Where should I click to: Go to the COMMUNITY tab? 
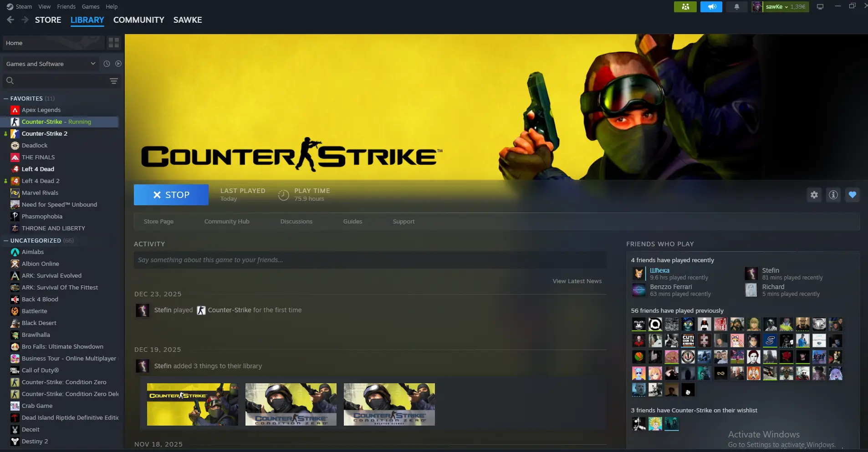click(139, 20)
